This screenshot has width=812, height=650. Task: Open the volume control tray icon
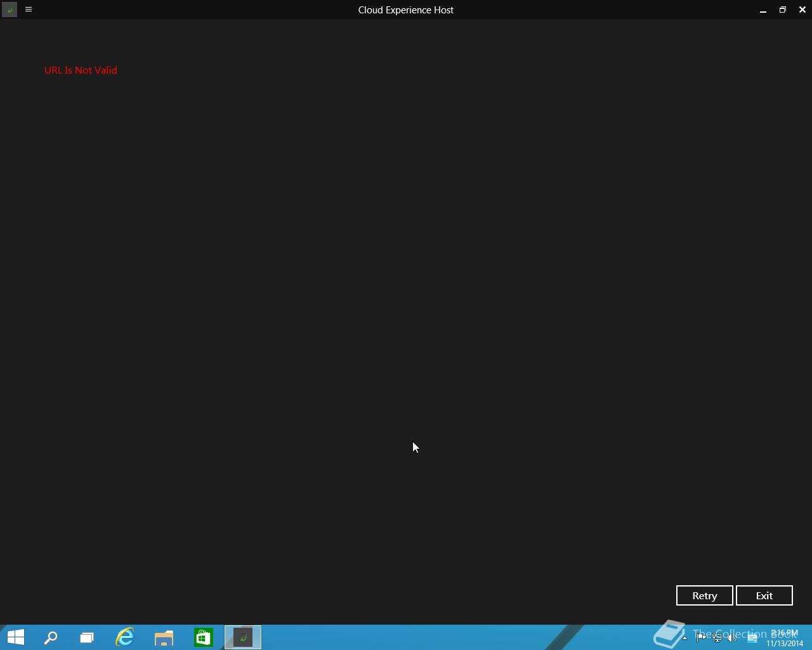pyautogui.click(x=732, y=638)
